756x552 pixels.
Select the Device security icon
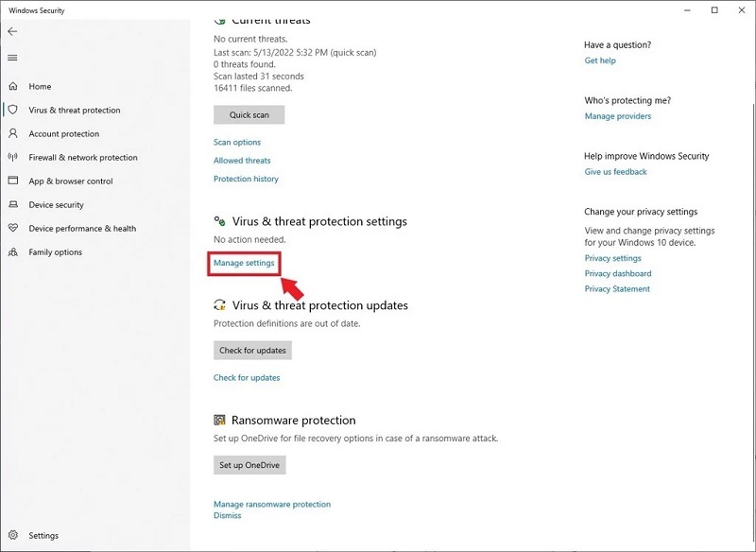pyautogui.click(x=11, y=204)
